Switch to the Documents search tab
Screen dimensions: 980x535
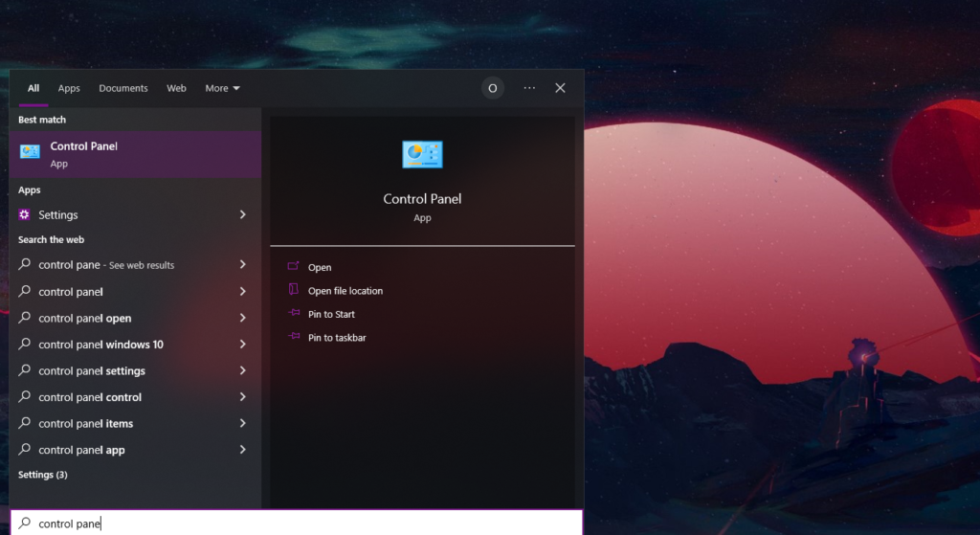click(123, 88)
